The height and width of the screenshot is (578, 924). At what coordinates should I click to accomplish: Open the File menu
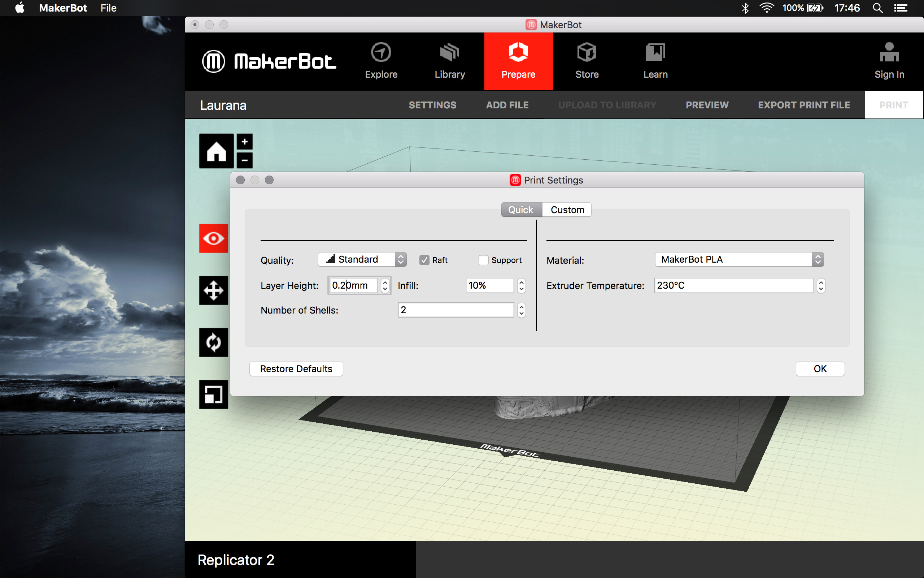click(x=108, y=8)
